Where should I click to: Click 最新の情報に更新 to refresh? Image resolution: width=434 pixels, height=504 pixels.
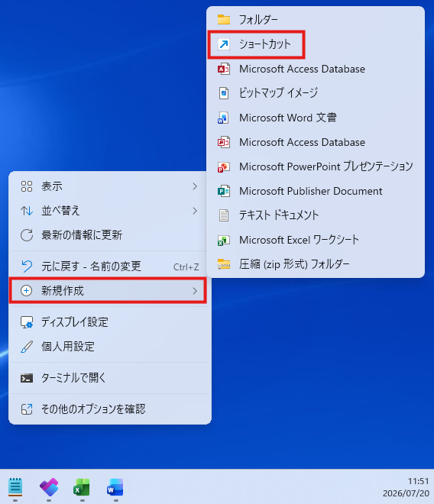tap(109, 235)
